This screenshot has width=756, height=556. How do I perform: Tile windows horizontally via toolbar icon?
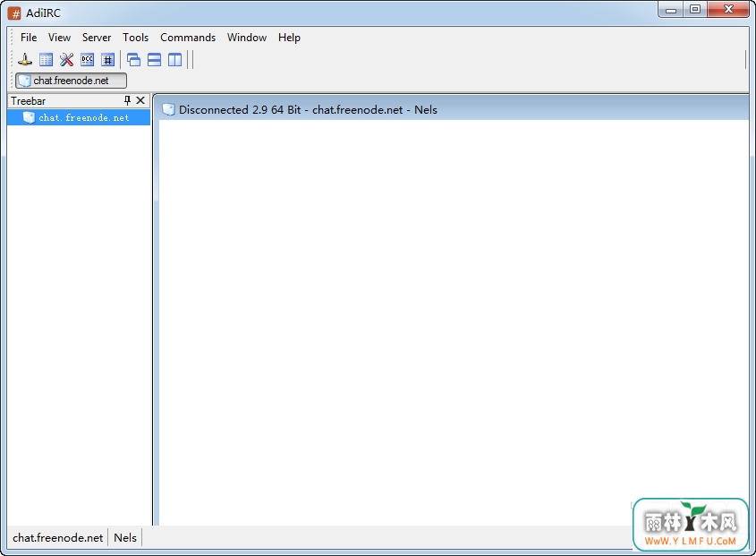tap(154, 60)
